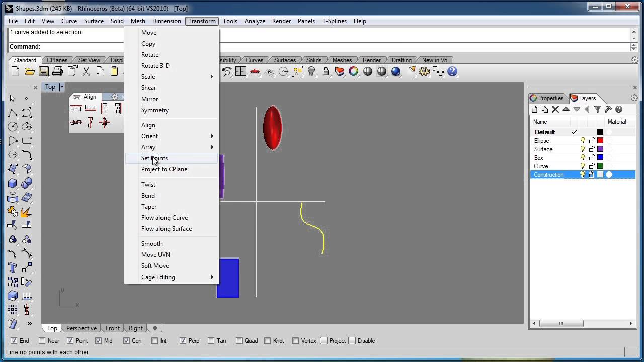Image resolution: width=644 pixels, height=362 pixels.
Task: Cut selection with scissors icon
Action: [86, 71]
